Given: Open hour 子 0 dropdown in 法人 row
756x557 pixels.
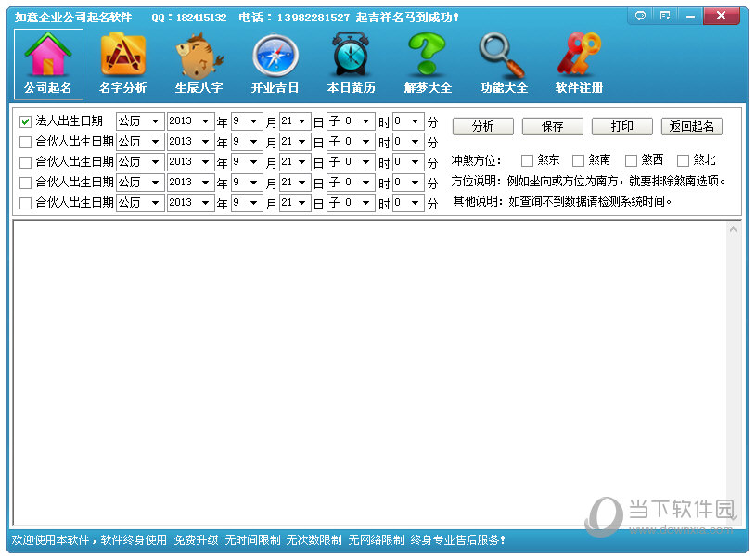Looking at the screenshot, I should 351,120.
